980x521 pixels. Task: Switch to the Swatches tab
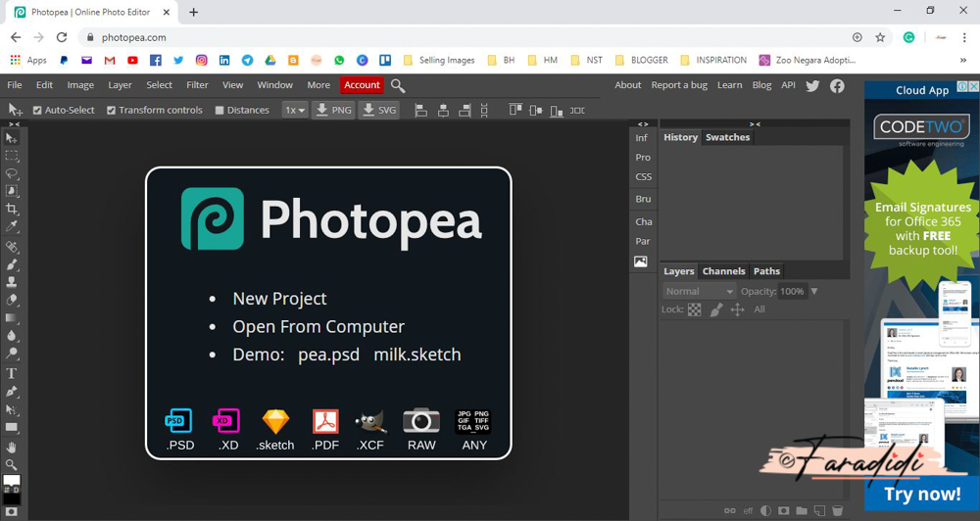click(x=727, y=137)
